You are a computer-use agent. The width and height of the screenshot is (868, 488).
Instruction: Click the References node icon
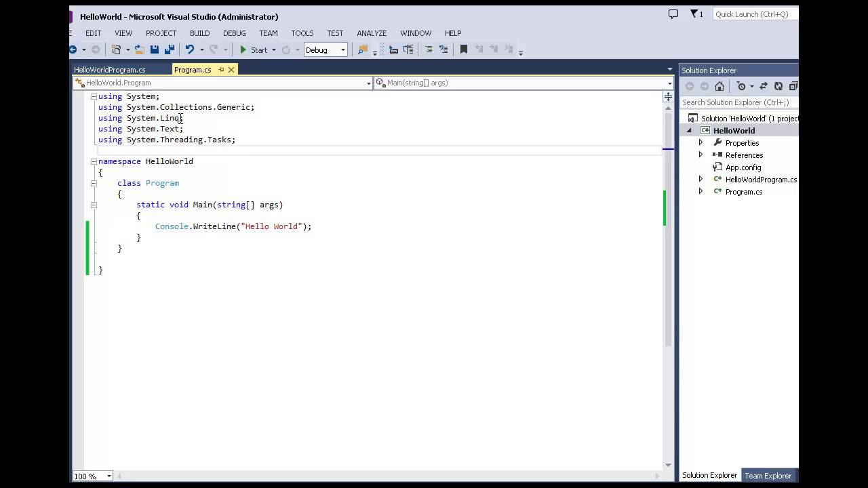tap(718, 155)
